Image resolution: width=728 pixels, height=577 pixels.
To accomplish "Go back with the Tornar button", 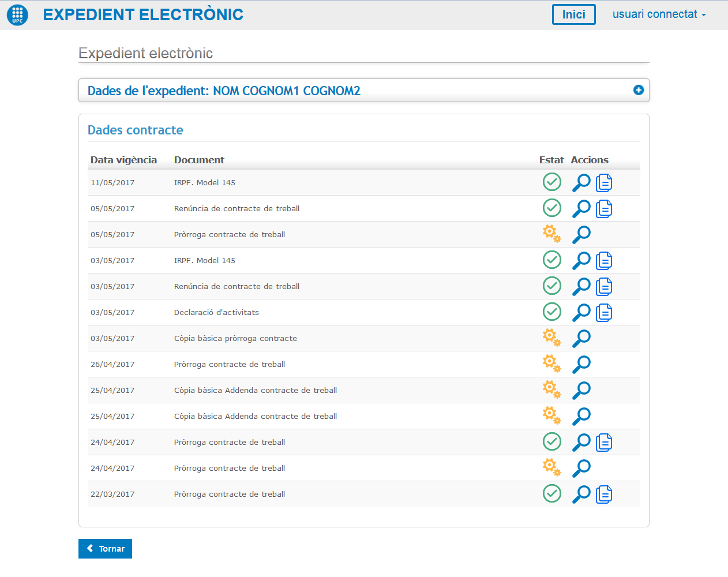I will click(105, 549).
